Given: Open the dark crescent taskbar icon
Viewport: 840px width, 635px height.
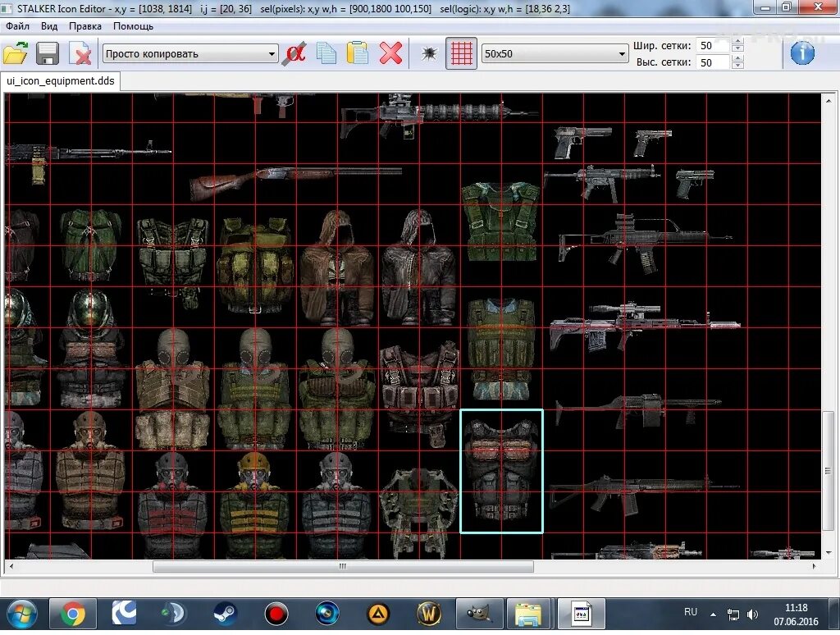Looking at the screenshot, I should (174, 614).
